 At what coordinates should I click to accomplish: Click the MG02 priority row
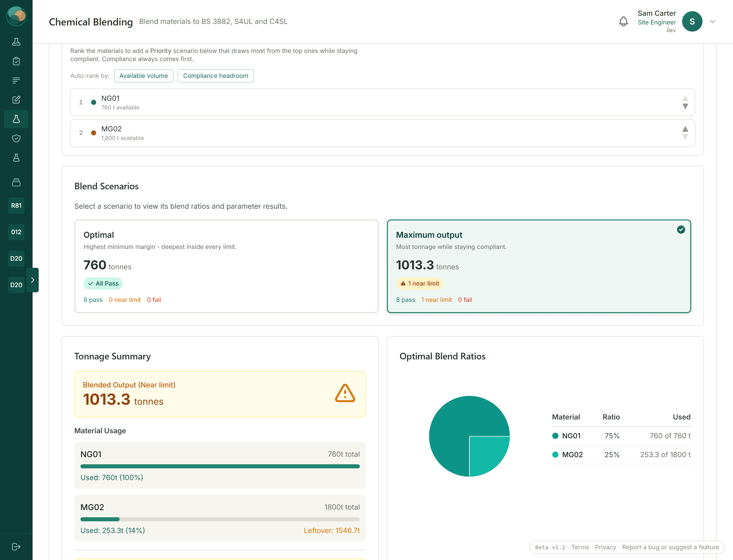click(382, 133)
